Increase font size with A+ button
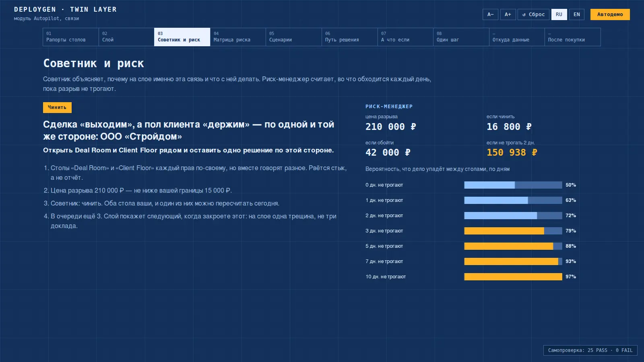644x362 pixels. click(x=508, y=14)
